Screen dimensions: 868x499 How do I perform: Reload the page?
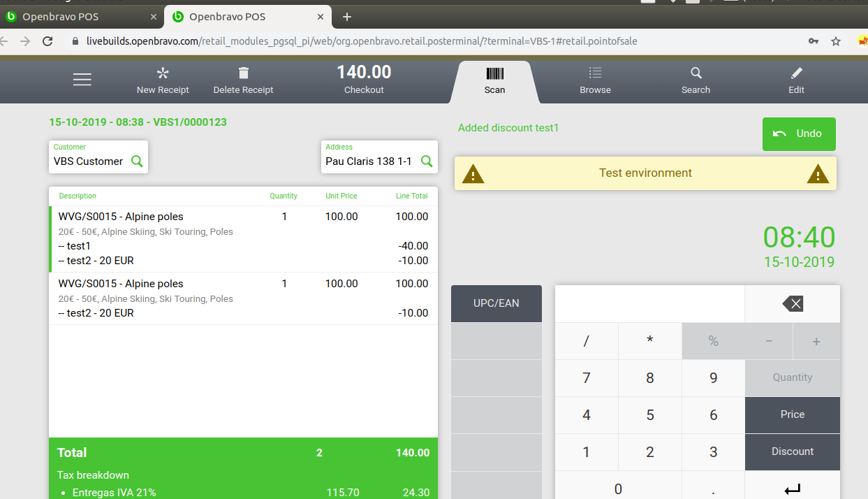[x=47, y=41]
